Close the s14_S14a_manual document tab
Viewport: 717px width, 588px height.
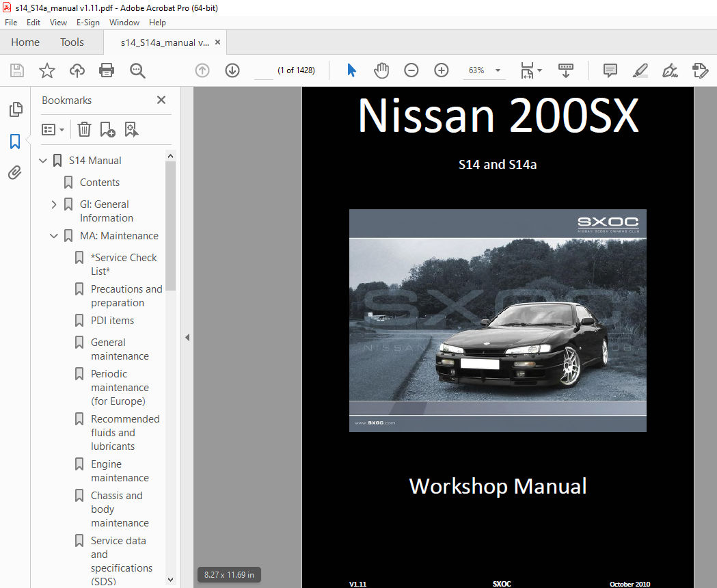[x=217, y=42]
